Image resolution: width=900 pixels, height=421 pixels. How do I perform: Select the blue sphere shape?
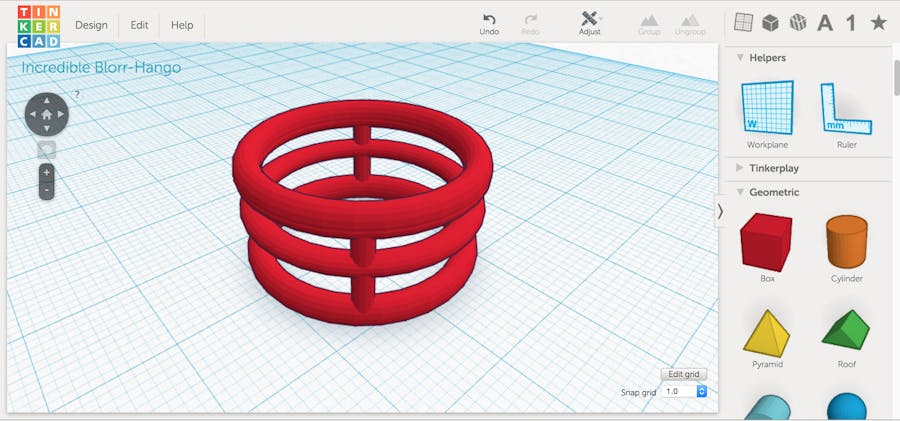click(x=847, y=407)
